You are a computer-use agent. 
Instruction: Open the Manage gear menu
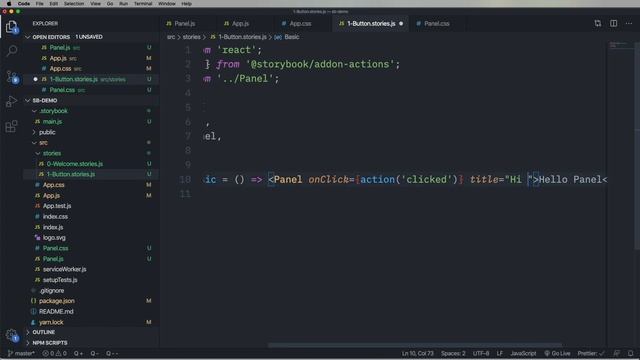coord(12,335)
